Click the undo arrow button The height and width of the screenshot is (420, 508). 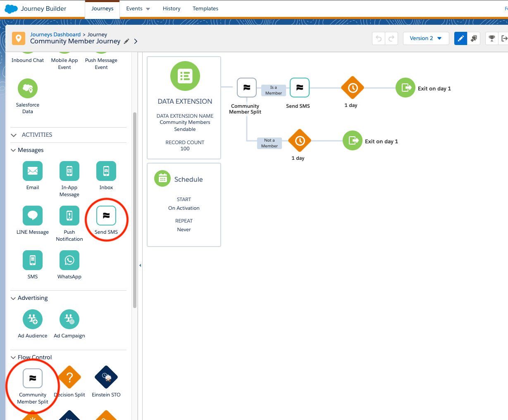tap(379, 38)
